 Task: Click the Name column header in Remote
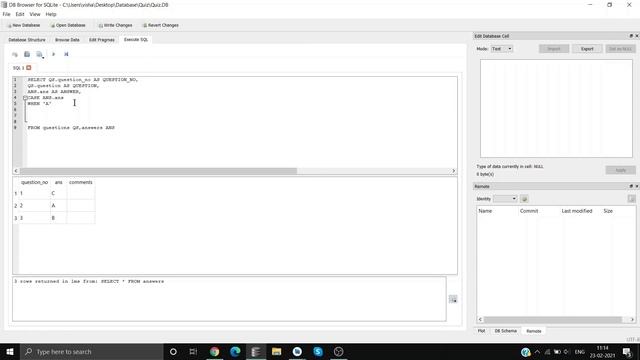(x=497, y=211)
